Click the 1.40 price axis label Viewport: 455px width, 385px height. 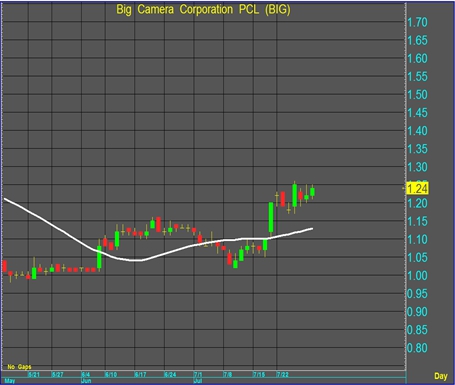417,131
